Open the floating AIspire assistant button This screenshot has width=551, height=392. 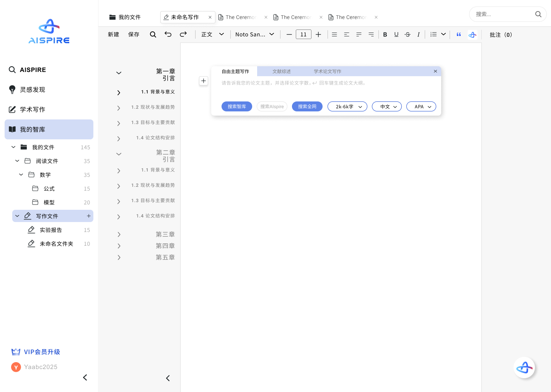(x=524, y=368)
